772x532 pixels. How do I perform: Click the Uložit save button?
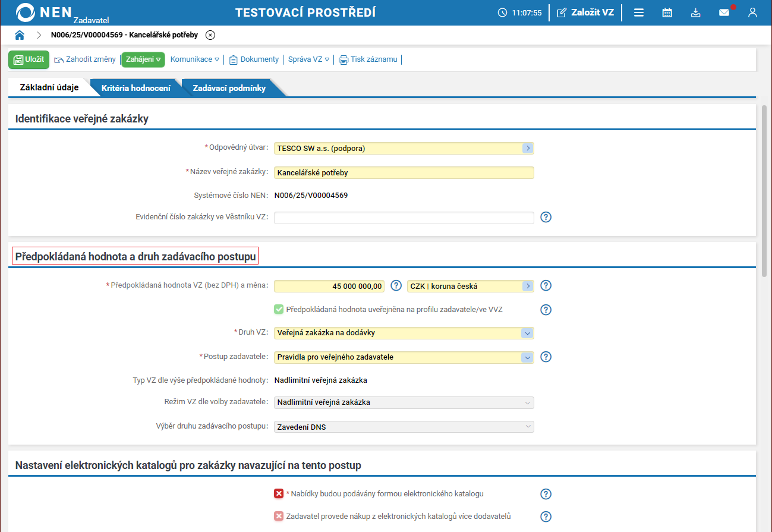tap(29, 59)
